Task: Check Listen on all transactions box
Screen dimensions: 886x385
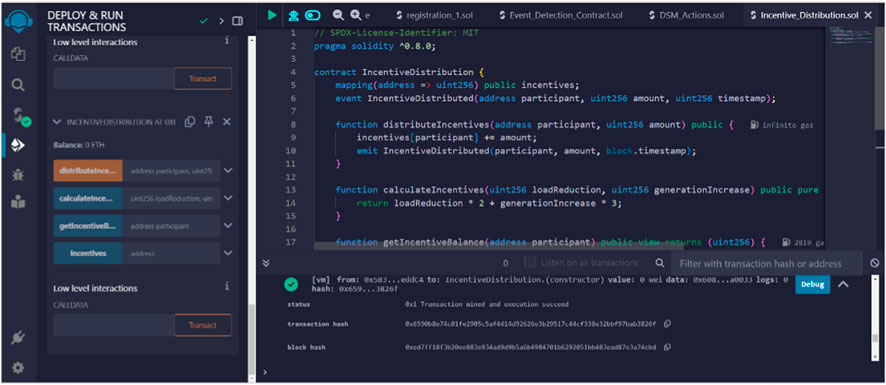Action: 529,262
